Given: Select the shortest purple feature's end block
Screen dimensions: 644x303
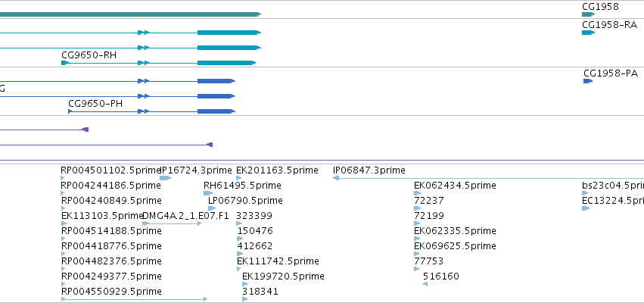Looking at the screenshot, I should point(86,130).
